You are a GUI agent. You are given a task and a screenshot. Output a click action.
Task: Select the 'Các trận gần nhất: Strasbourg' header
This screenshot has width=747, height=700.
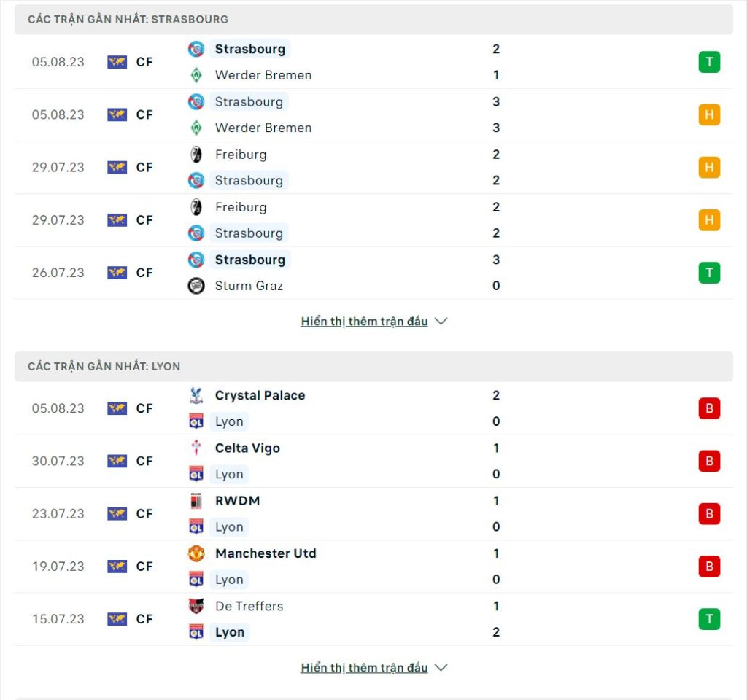[373, 20]
